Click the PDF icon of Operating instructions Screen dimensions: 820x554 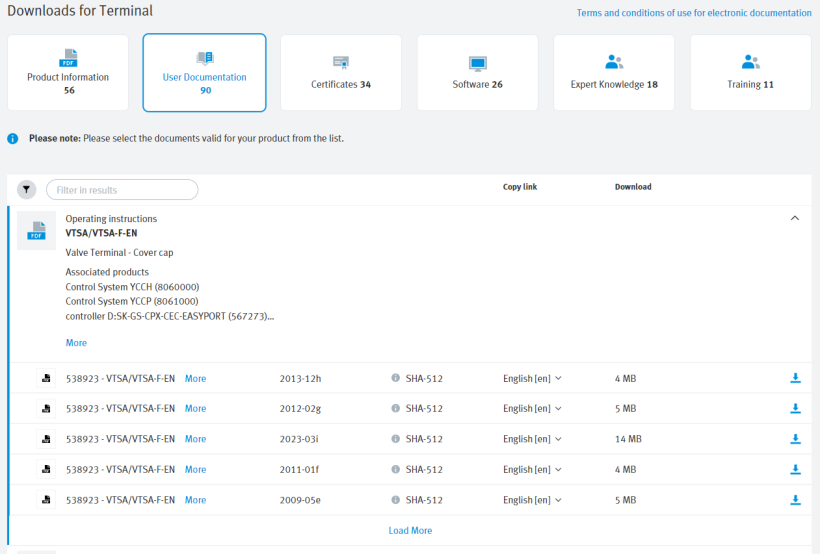pos(36,230)
